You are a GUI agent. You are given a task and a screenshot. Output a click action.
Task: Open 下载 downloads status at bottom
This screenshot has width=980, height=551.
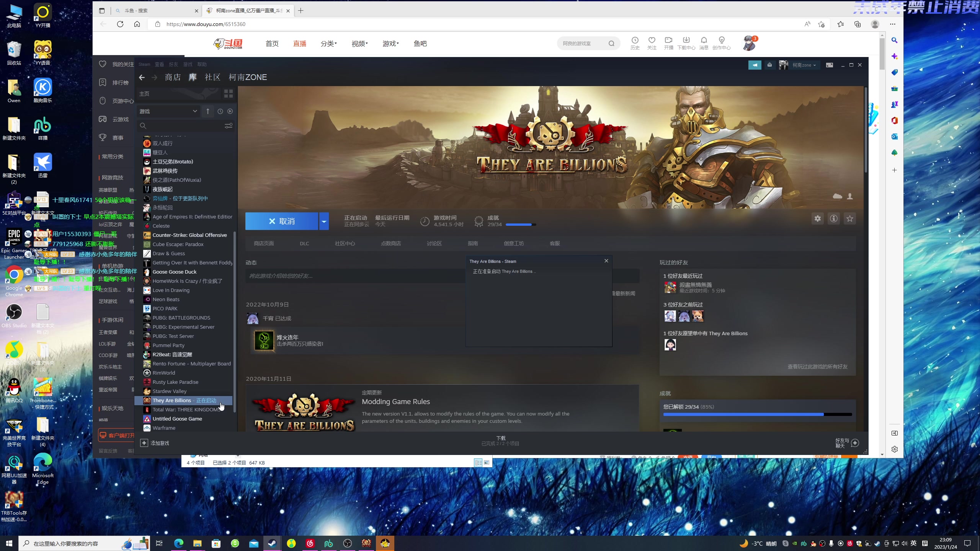(x=500, y=441)
